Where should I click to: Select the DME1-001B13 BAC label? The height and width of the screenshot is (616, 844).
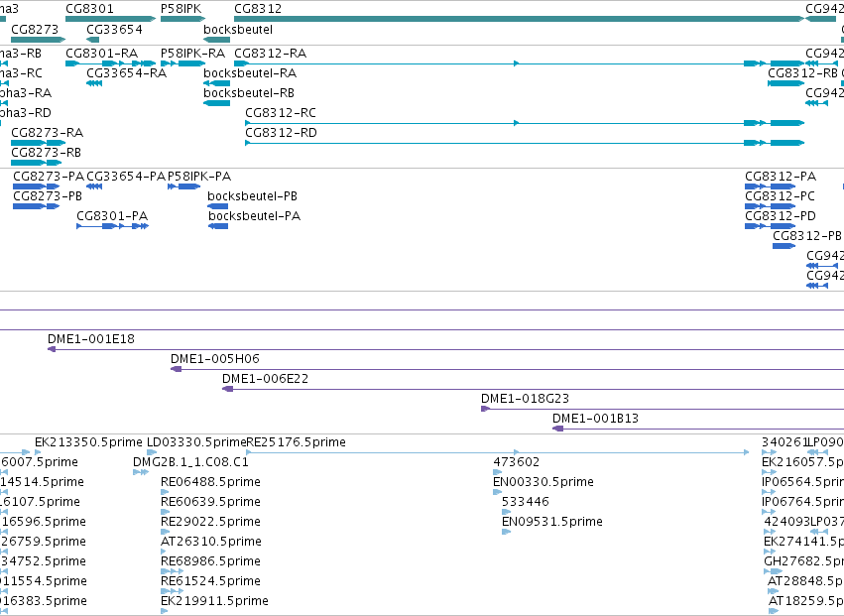click(595, 419)
